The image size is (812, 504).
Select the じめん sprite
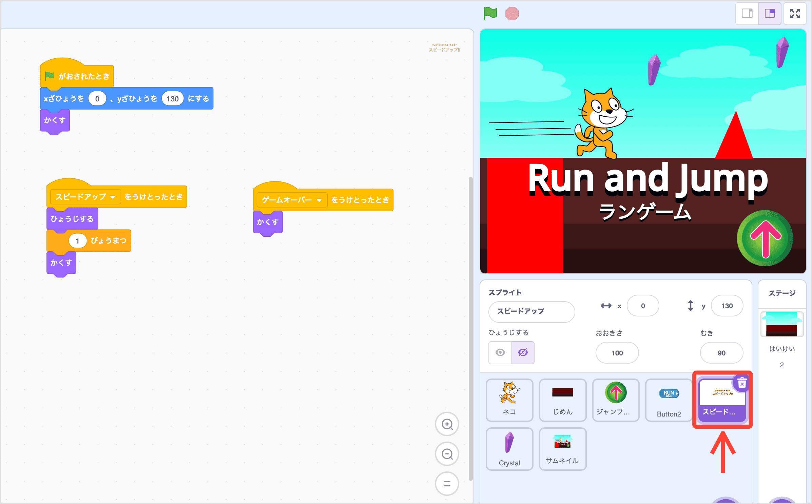[x=563, y=400]
